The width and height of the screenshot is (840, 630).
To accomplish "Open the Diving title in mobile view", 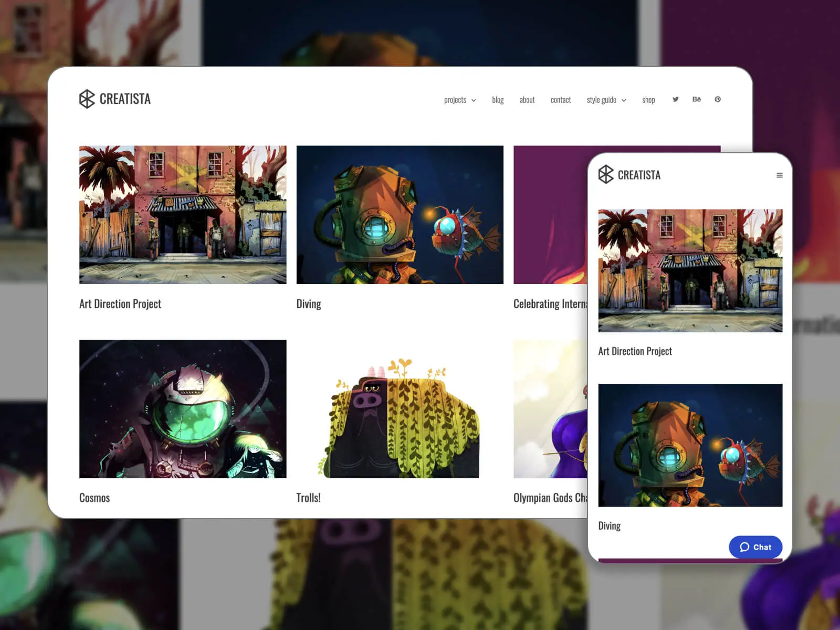I will (x=610, y=526).
